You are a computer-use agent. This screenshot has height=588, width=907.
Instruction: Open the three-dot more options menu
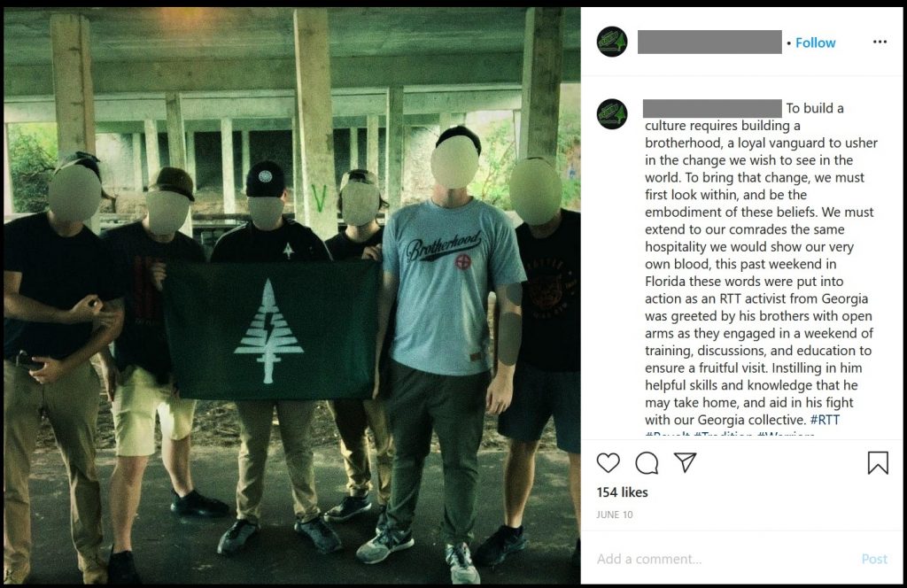click(880, 42)
